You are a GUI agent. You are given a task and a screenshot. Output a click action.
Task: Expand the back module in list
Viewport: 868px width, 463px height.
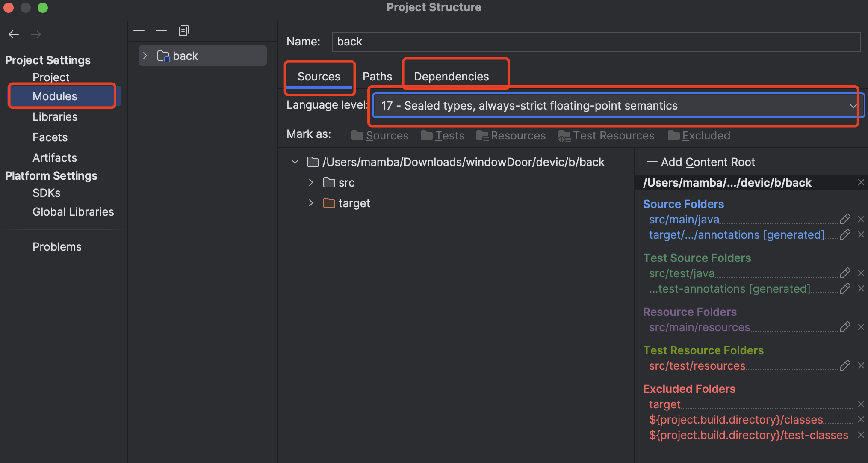pos(145,56)
